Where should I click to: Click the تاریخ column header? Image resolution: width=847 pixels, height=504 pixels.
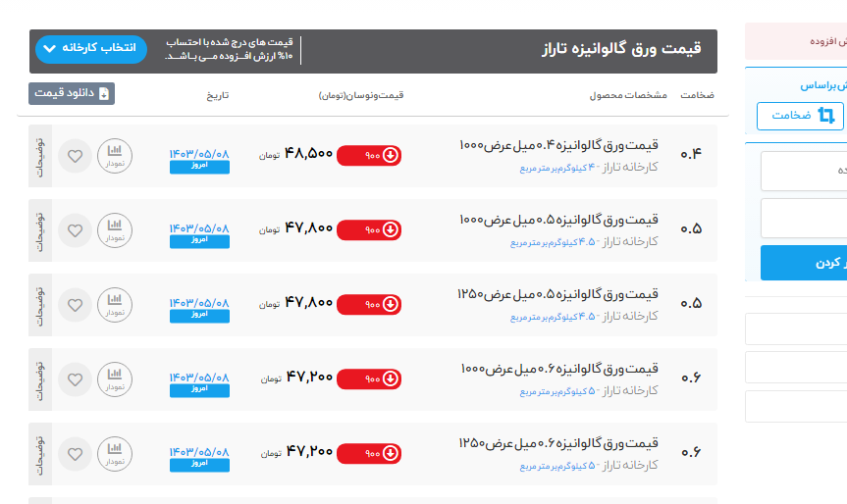(217, 96)
